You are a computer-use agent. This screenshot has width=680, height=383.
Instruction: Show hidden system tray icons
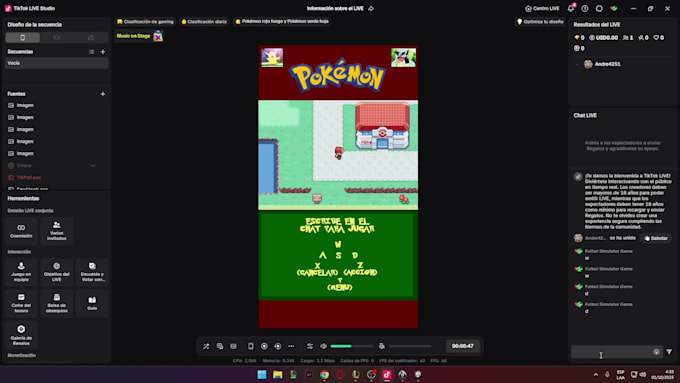(595, 375)
